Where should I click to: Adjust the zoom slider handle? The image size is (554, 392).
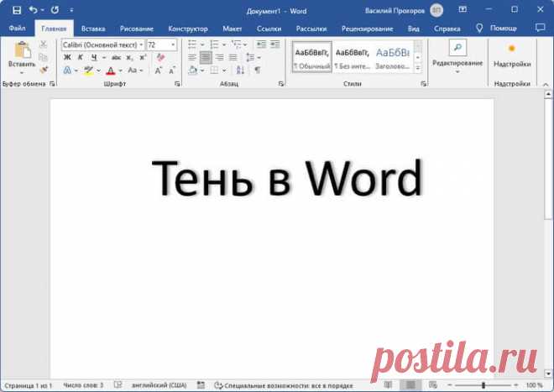pos(483,385)
